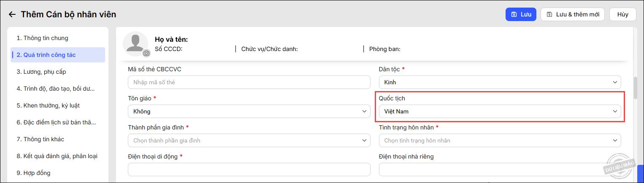Switch to Khen thưởng, kỷ luật section
Viewport: 644px width, 183px height.
point(48,105)
